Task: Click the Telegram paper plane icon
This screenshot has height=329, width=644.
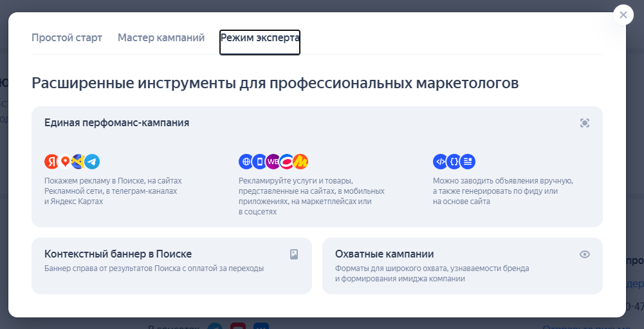Action: click(92, 162)
